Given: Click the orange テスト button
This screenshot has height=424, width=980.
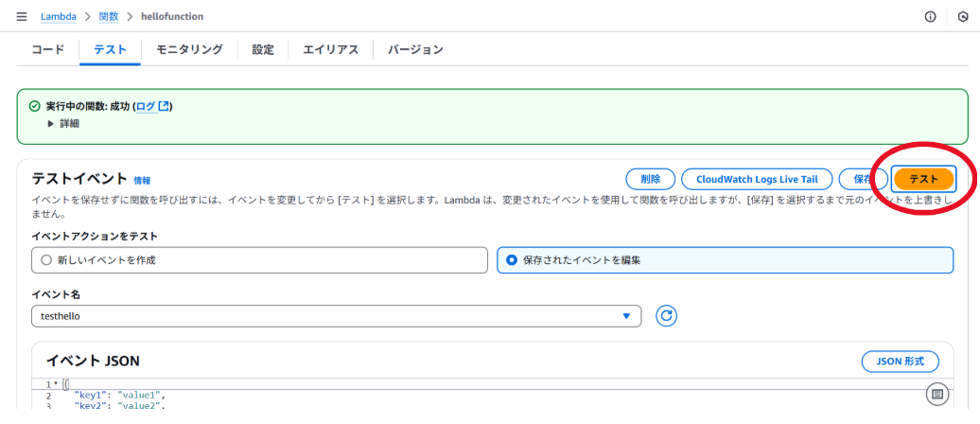Looking at the screenshot, I should pos(923,179).
